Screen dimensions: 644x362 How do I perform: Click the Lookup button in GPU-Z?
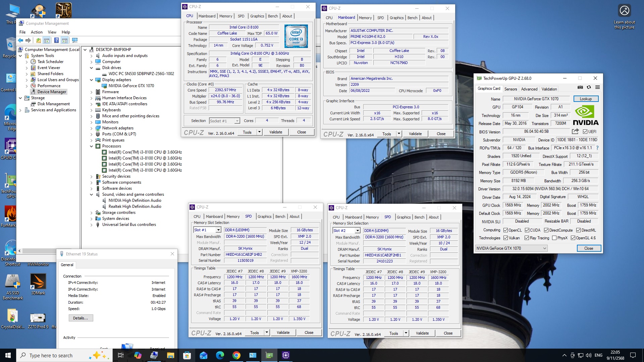[x=586, y=99]
